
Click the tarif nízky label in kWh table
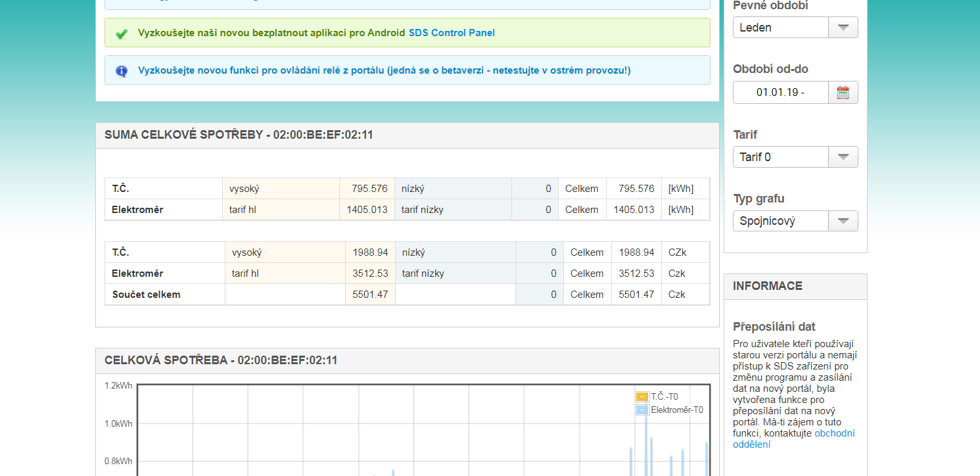point(423,210)
